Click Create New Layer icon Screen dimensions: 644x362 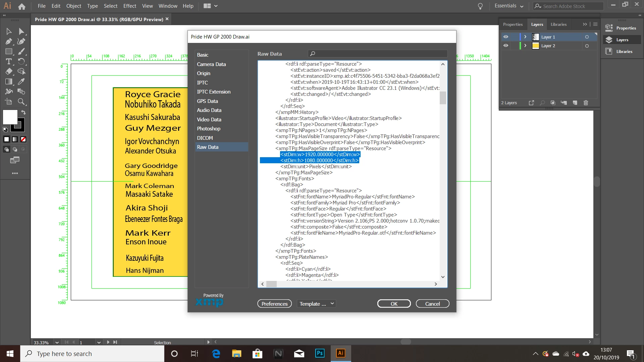click(x=575, y=103)
